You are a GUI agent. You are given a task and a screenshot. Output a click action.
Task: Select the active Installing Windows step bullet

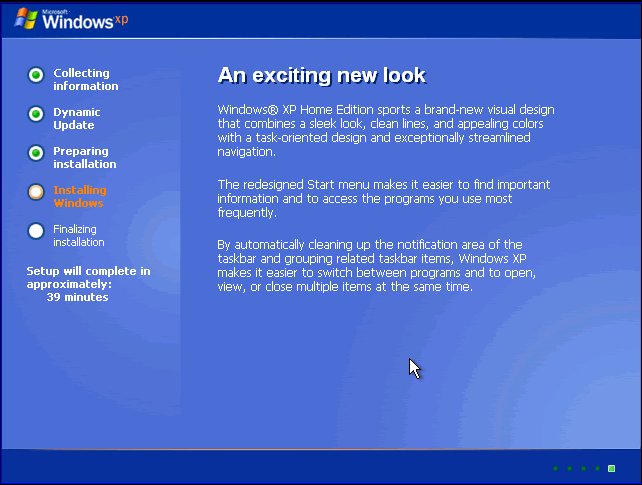tap(36, 192)
